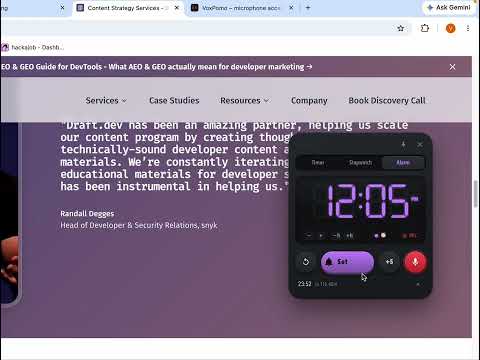480x360 pixels.
Task: Open a new browser tab
Action: coord(308,8)
